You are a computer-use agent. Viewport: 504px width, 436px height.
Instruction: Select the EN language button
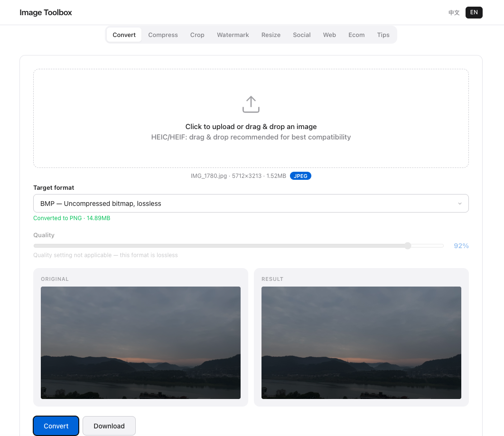[x=474, y=12]
